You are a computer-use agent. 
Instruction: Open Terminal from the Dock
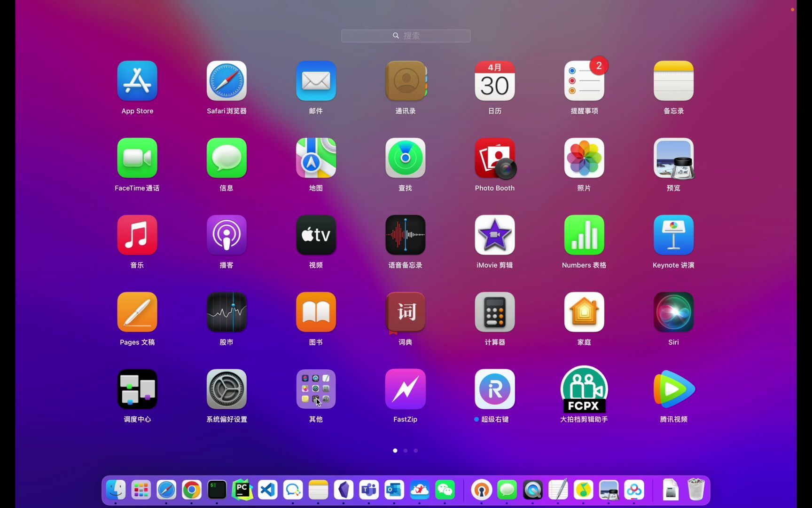(x=217, y=490)
